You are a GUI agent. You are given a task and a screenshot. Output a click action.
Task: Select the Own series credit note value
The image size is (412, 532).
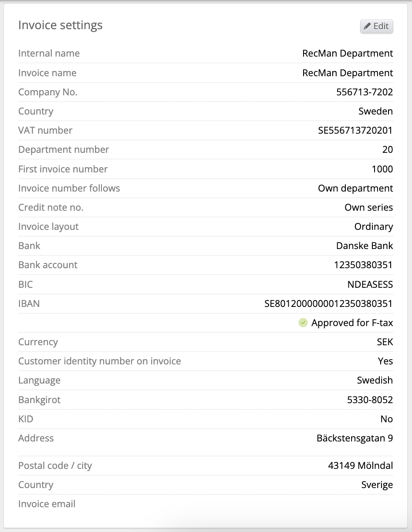[x=368, y=208]
